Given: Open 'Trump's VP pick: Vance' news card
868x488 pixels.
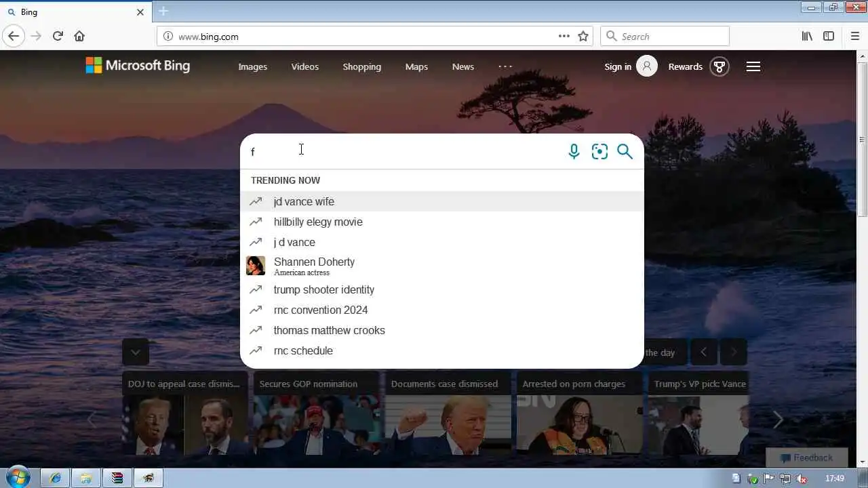Looking at the screenshot, I should pyautogui.click(x=698, y=412).
